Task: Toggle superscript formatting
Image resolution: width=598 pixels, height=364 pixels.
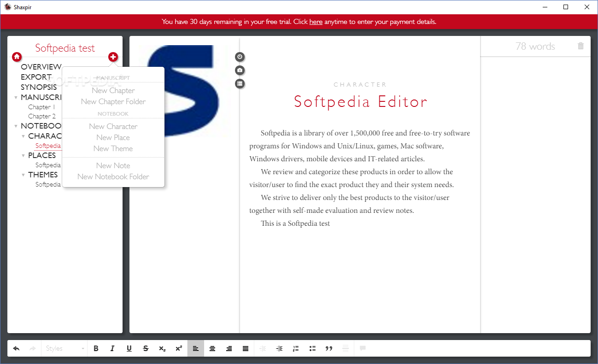Action: [179, 348]
